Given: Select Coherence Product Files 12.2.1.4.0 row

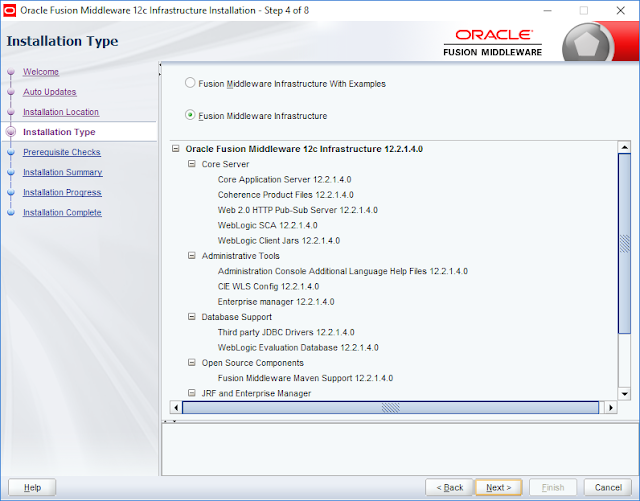Looking at the screenshot, I should (x=285, y=195).
